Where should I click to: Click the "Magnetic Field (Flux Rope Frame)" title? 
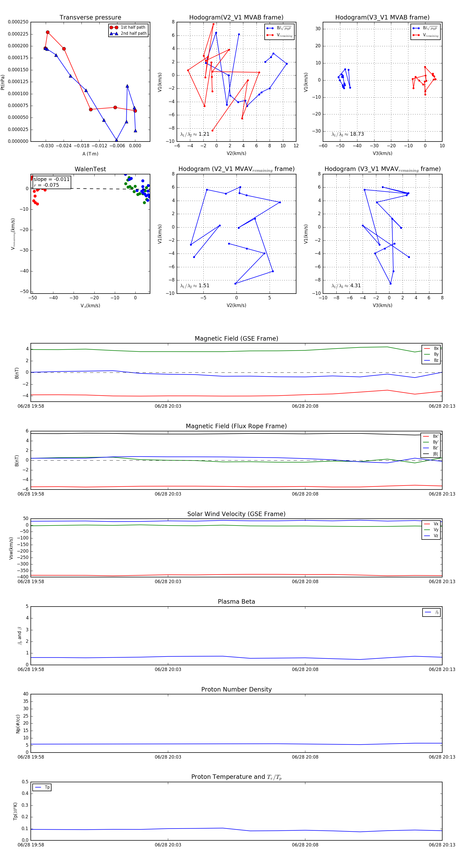tap(236, 426)
